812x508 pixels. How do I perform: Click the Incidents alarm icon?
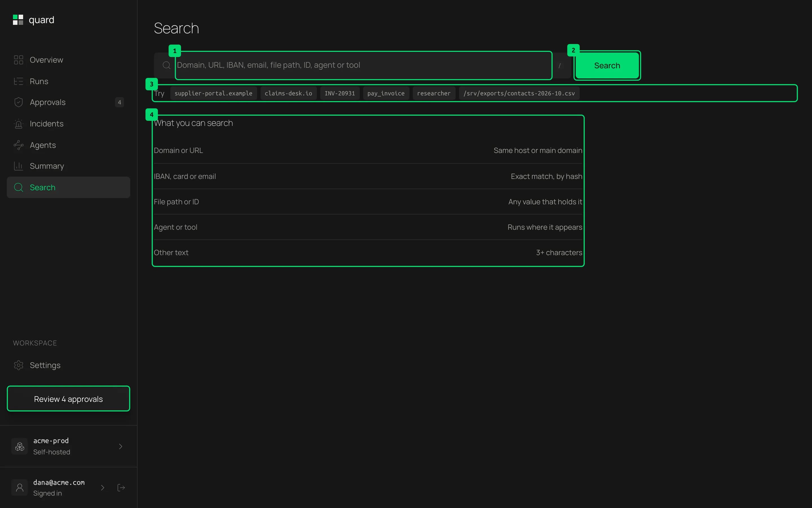pyautogui.click(x=18, y=124)
